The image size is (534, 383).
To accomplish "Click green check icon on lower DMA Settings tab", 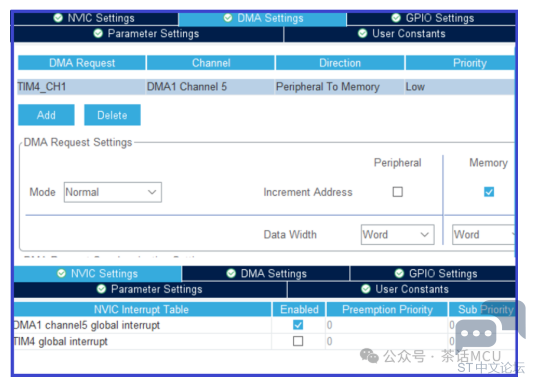I will (231, 273).
